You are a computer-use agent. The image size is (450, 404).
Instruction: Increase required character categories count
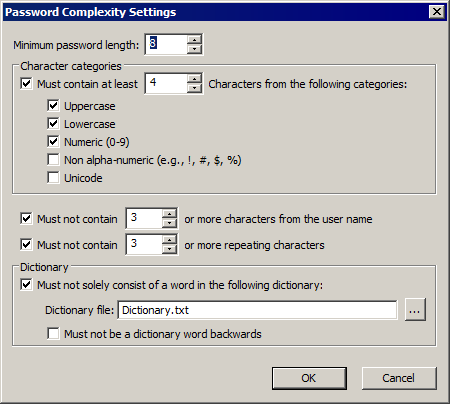pos(194,79)
